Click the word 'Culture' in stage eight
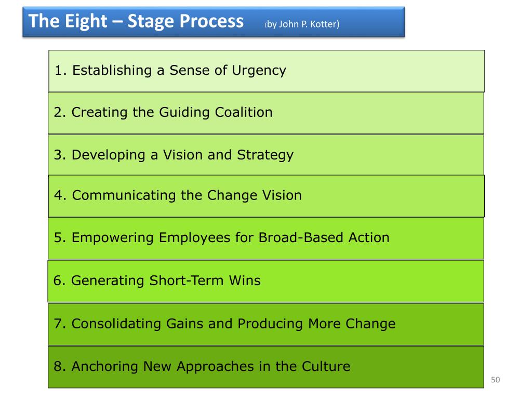The height and width of the screenshot is (399, 532). [x=326, y=366]
